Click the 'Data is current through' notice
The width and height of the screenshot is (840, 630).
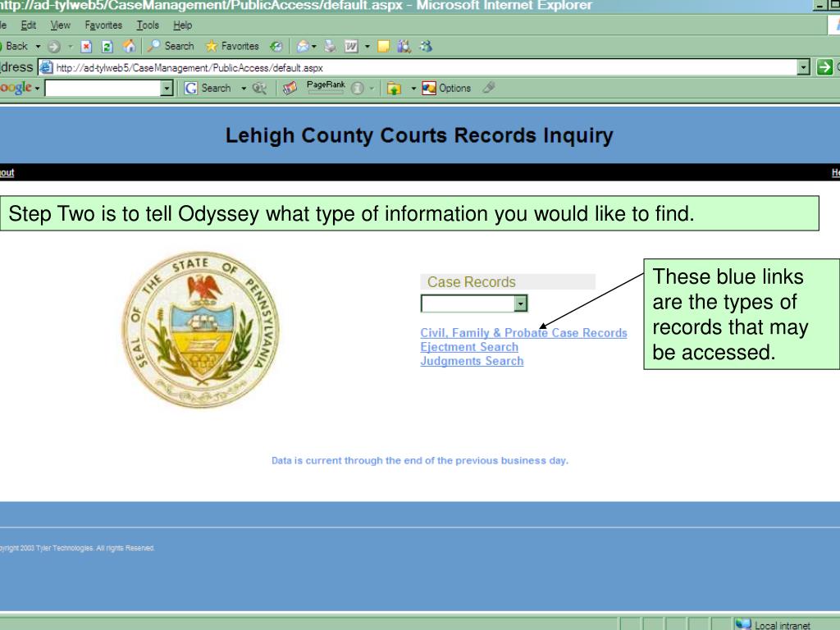[x=419, y=460]
